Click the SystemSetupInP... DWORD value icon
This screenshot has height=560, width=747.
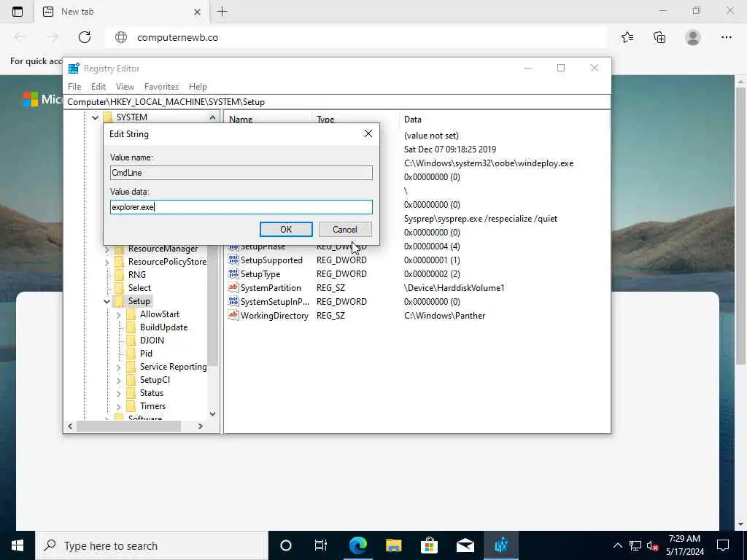coord(233,301)
